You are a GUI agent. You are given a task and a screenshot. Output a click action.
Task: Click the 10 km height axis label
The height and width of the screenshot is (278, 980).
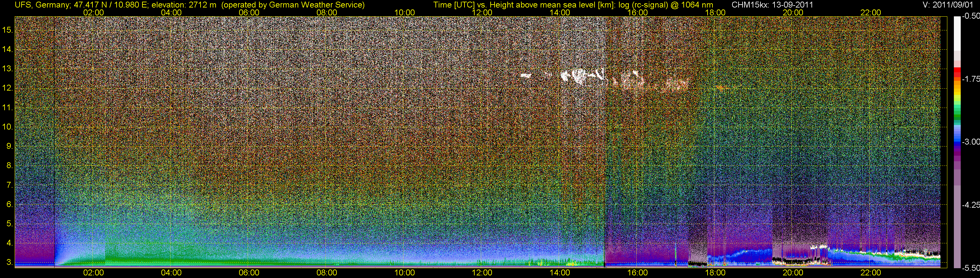(7, 127)
